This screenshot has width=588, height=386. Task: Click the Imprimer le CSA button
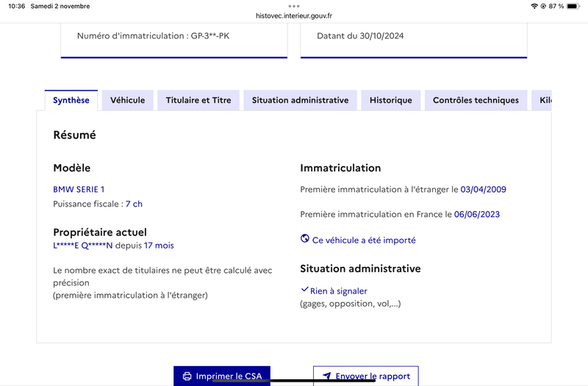pos(222,376)
